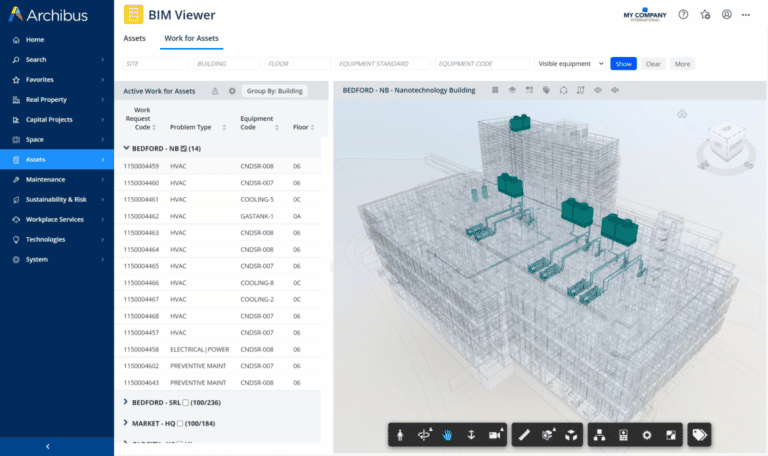768x456 pixels.
Task: Toggle the BEDFORD - NB group checkbox
Action: click(x=183, y=148)
